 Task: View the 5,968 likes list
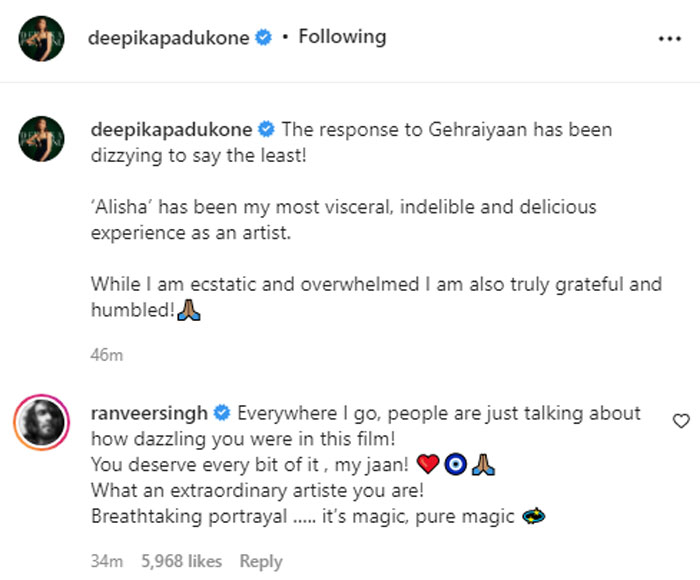point(184,562)
